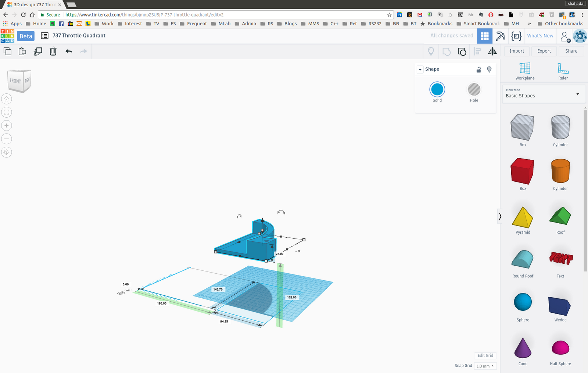Select the Workplane tool
The height and width of the screenshot is (373, 588).
coord(525,71)
